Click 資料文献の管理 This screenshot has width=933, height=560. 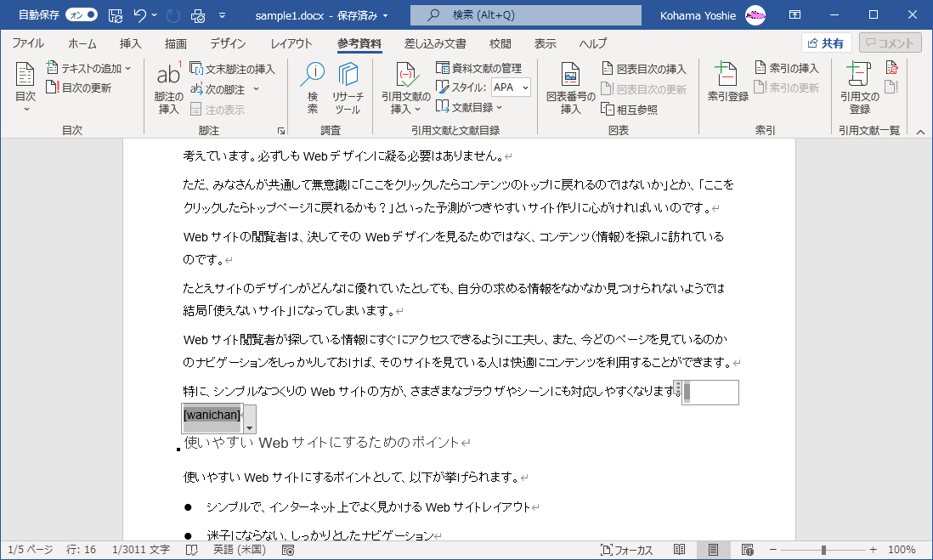point(479,68)
